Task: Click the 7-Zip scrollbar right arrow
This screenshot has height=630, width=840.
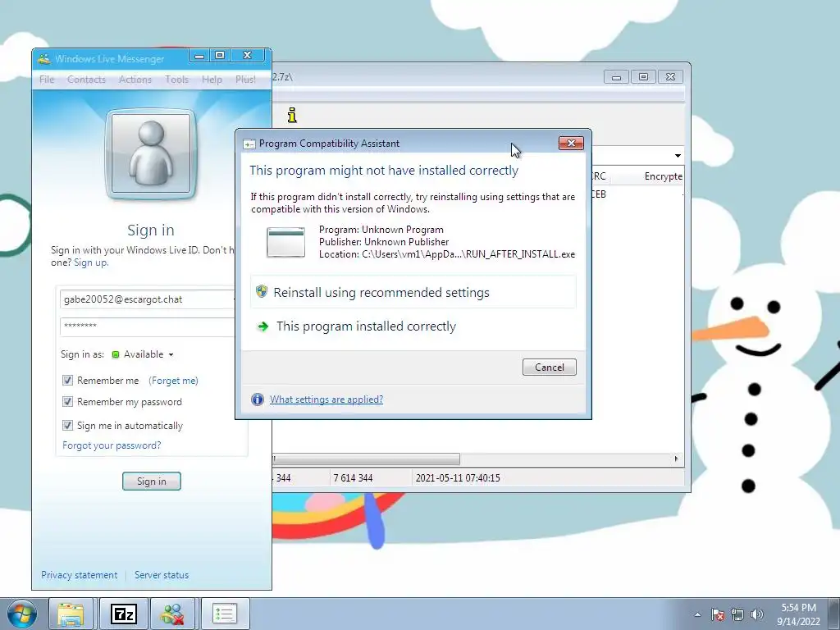Action: [x=676, y=459]
